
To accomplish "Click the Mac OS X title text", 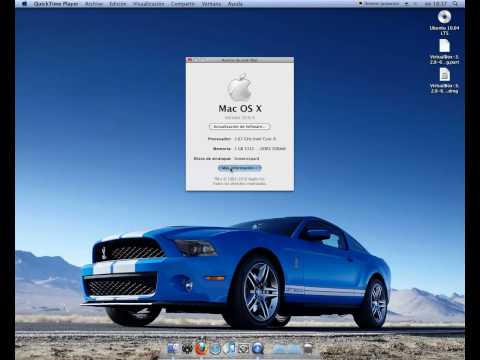I will (240, 108).
